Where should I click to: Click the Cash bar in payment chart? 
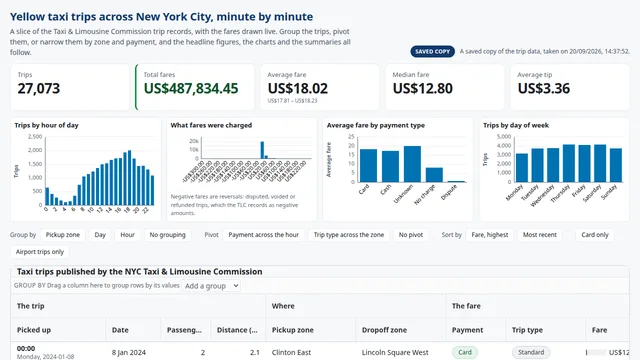[x=390, y=167]
